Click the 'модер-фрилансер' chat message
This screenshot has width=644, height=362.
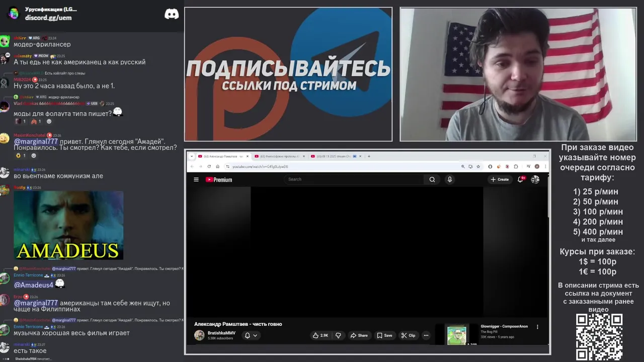(x=42, y=44)
